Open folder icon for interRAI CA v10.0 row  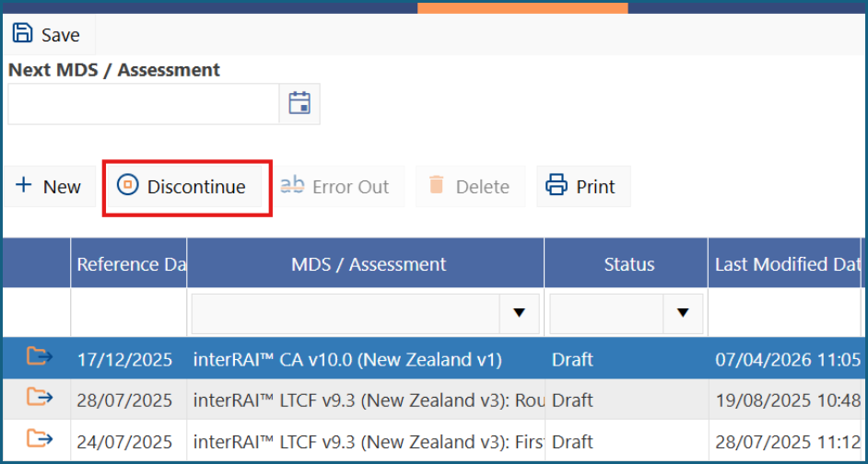pos(40,356)
